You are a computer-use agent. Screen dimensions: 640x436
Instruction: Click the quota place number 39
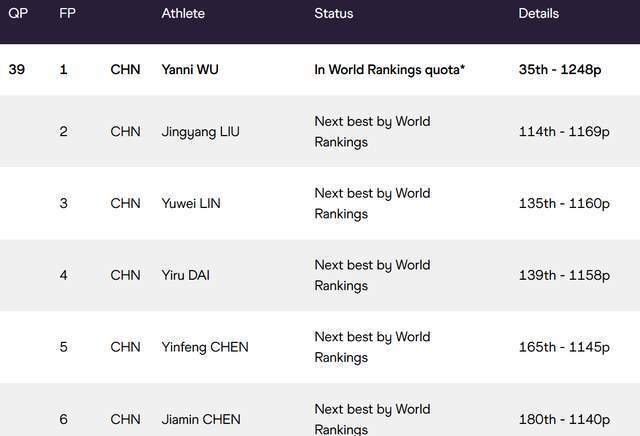16,70
